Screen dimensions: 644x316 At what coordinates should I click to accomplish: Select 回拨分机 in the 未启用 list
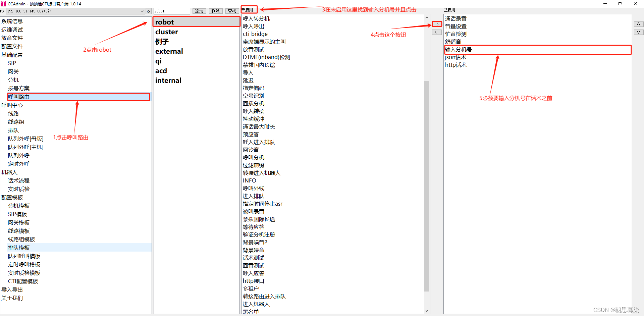[x=254, y=104]
